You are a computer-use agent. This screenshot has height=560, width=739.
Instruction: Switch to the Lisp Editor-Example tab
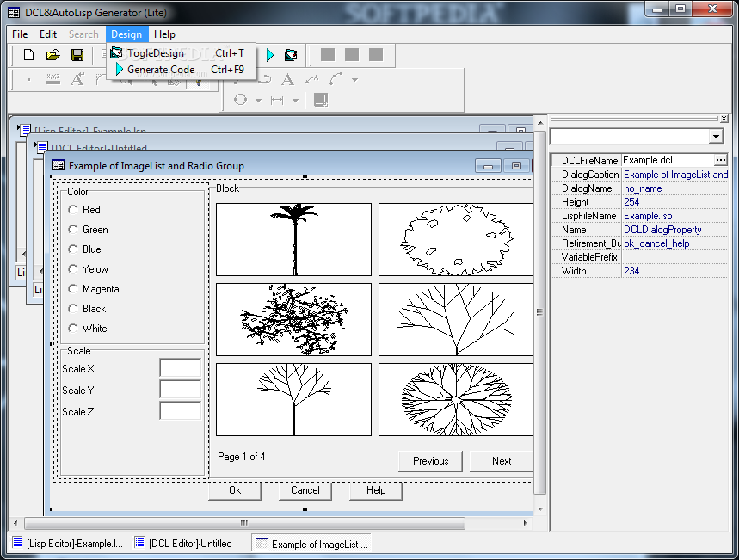pos(68,543)
